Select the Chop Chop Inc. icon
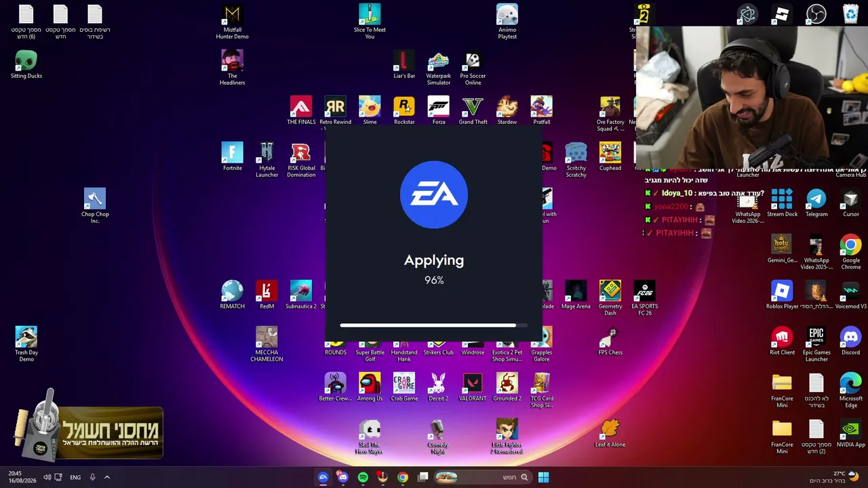 [x=95, y=206]
